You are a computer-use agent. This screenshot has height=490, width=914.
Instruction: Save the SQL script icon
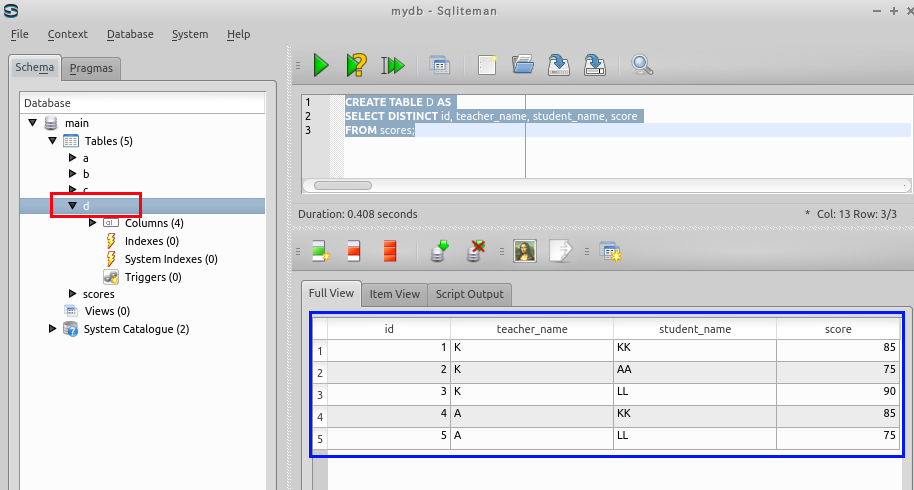[x=558, y=65]
